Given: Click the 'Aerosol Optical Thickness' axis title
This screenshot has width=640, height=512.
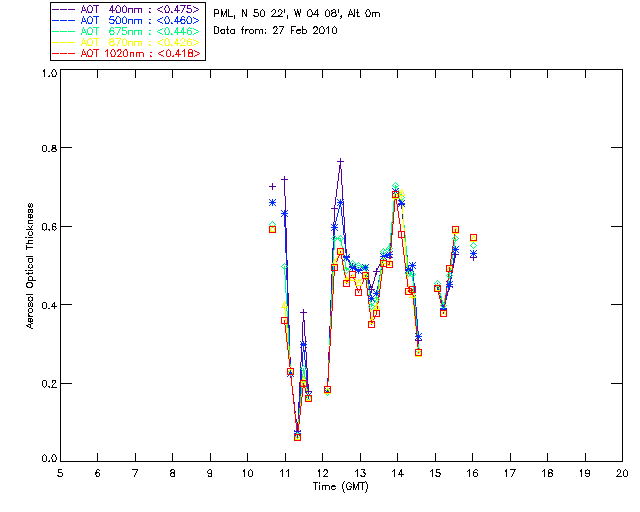Looking at the screenshot, I should [30, 266].
